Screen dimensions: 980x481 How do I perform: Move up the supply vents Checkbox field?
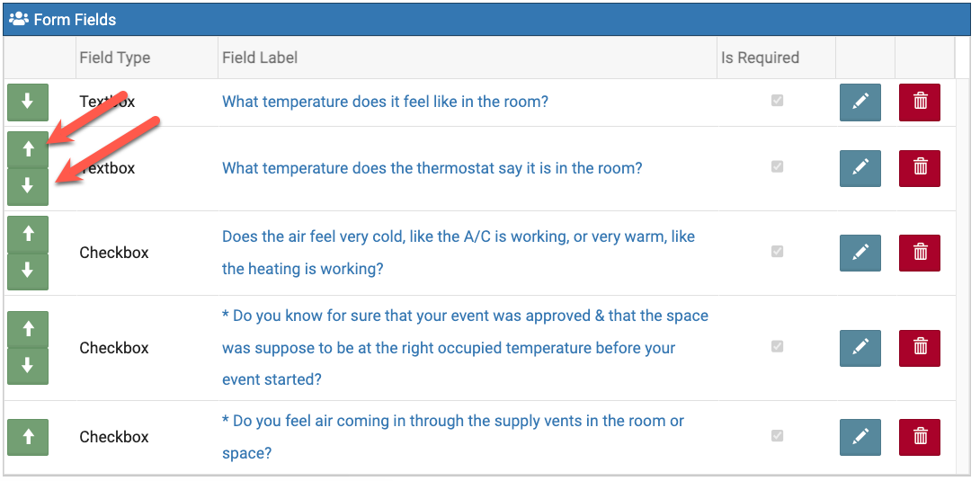pyautogui.click(x=28, y=437)
